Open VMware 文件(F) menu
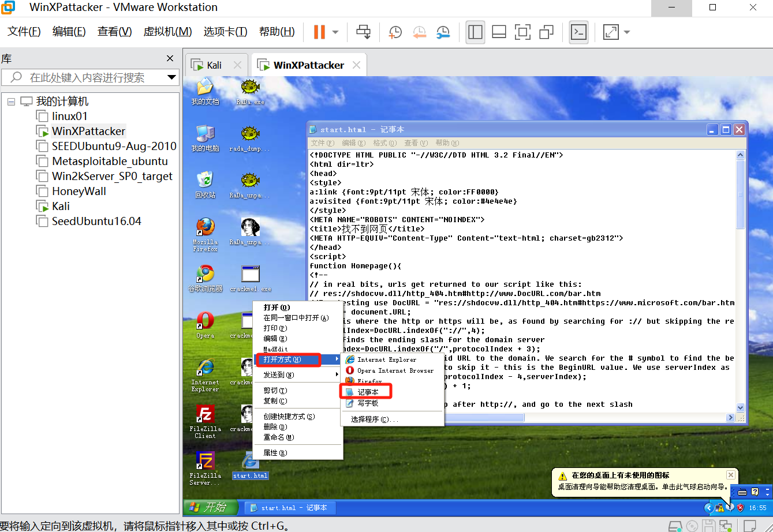This screenshot has width=773, height=532. (24, 32)
